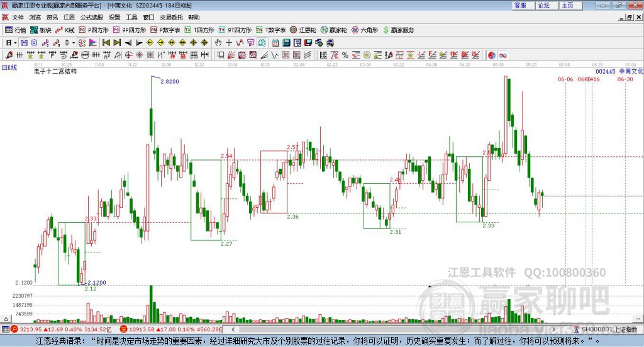Click the 论坛 forum button

(x=547, y=5)
